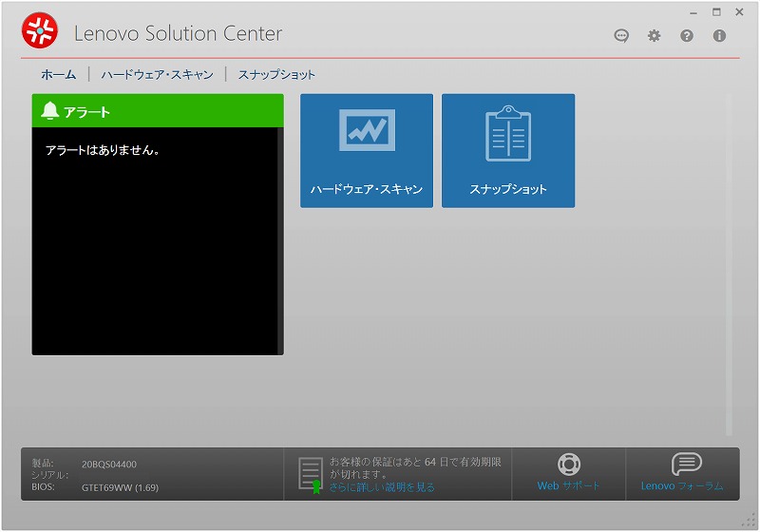Click the chart icon on the ハードウェア・スキャン tile
This screenshot has height=532, width=760.
[367, 130]
